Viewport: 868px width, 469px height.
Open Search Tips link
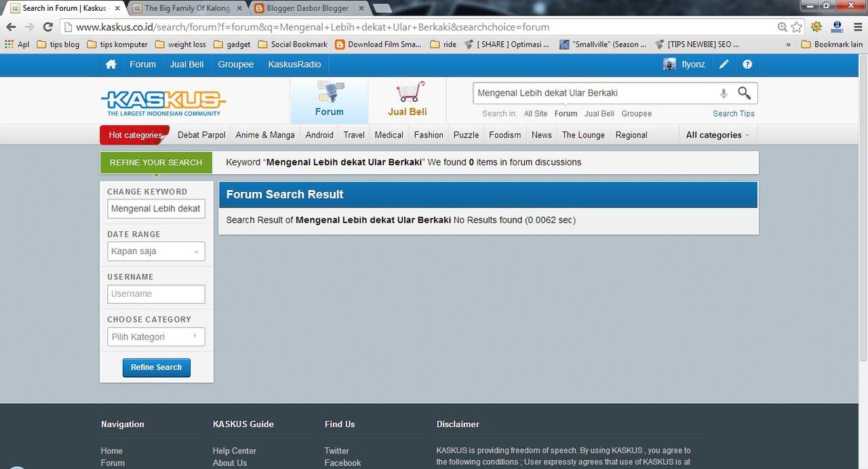click(734, 114)
